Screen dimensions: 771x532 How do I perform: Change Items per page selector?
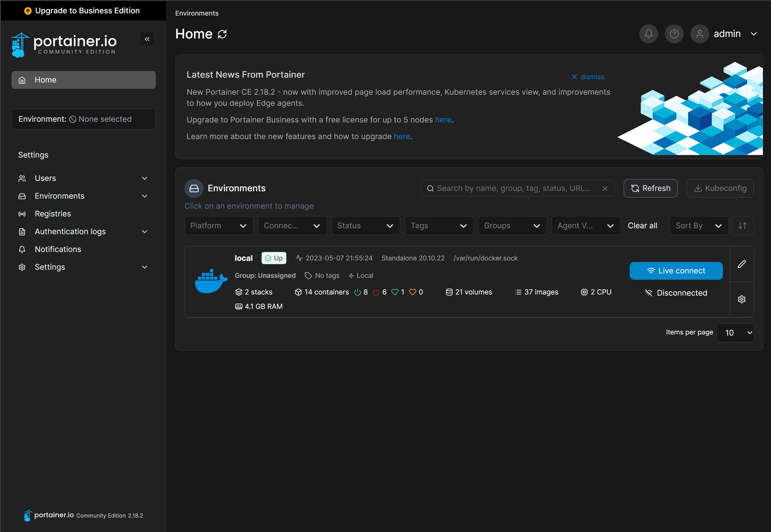pos(734,333)
